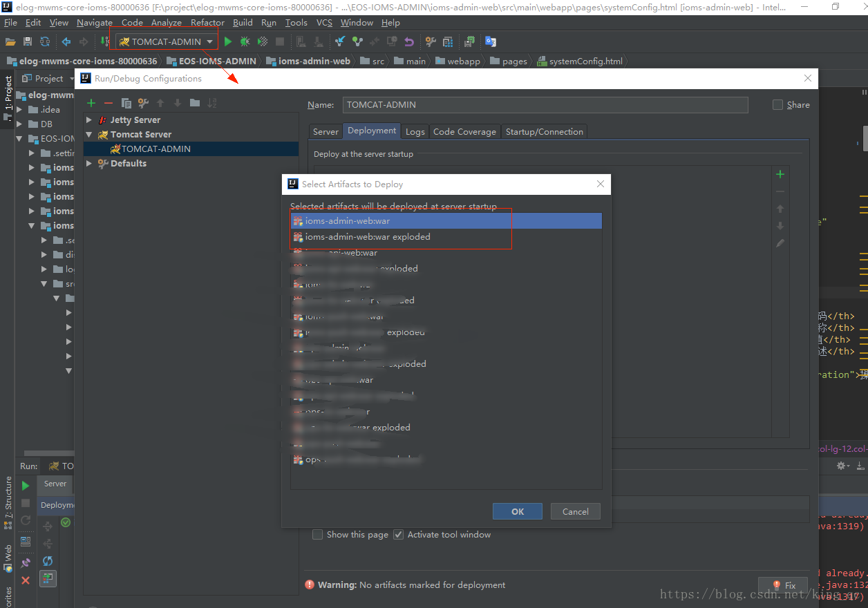The image size is (868, 608).
Task: Open the Code Coverage tab
Action: (464, 132)
